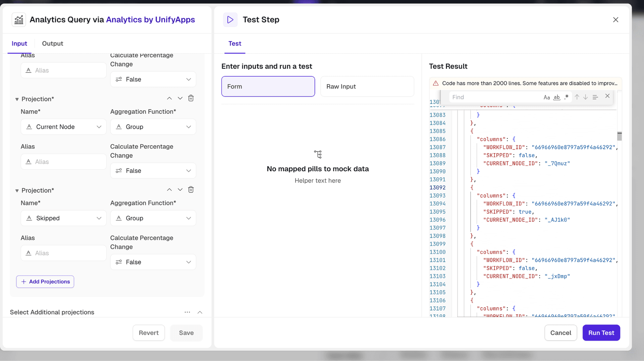The width and height of the screenshot is (644, 361).
Task: Select the Raw Input option
Action: click(x=367, y=86)
